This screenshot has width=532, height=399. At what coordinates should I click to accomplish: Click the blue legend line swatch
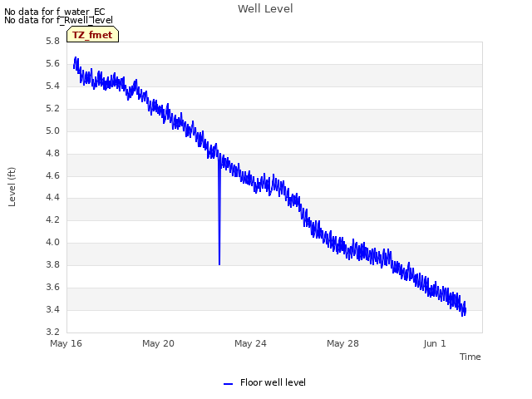(x=228, y=384)
